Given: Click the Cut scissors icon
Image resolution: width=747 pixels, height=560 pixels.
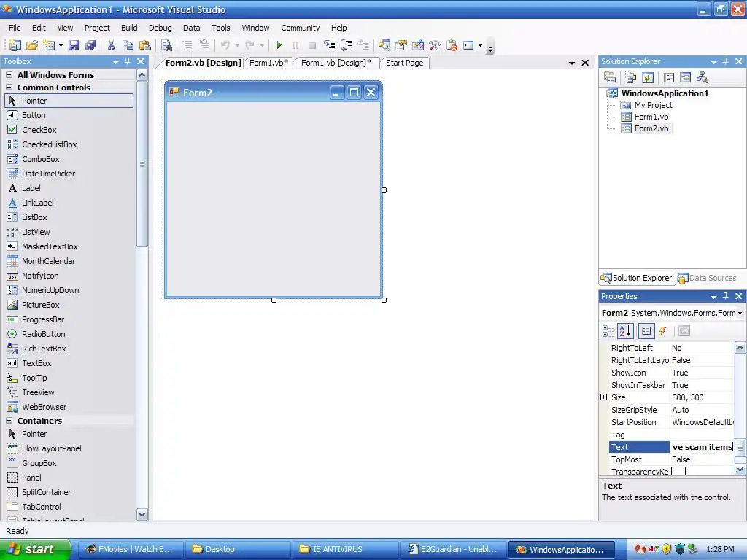Looking at the screenshot, I should tap(111, 45).
